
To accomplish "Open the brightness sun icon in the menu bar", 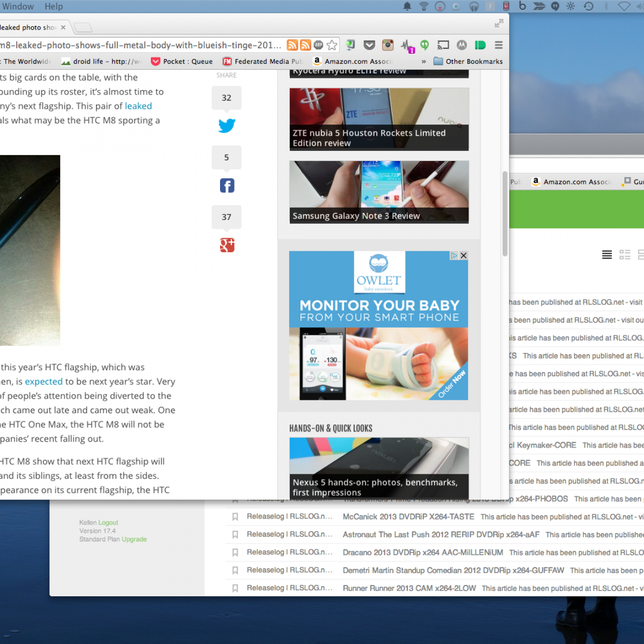I will [570, 6].
